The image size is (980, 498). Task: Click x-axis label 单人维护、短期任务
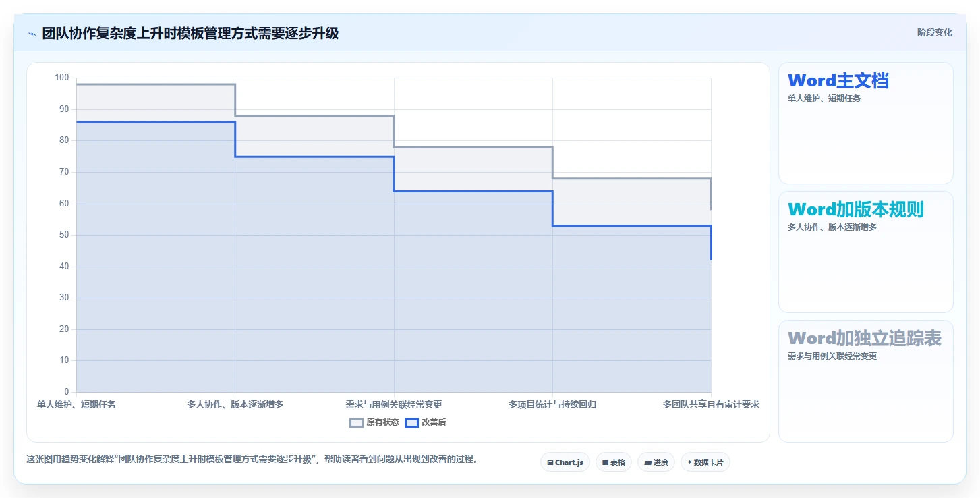(76, 404)
